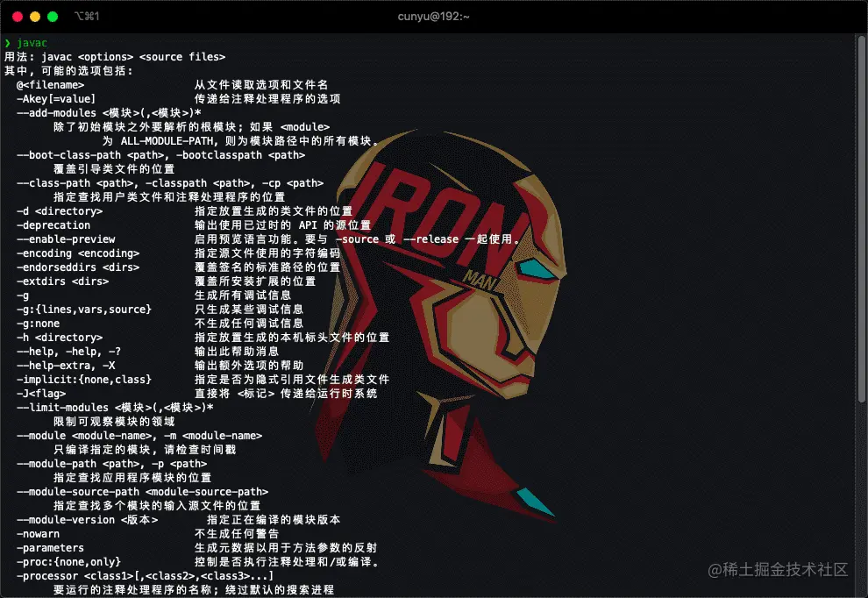Click the '-encoding <encoding>' option

pos(78,253)
